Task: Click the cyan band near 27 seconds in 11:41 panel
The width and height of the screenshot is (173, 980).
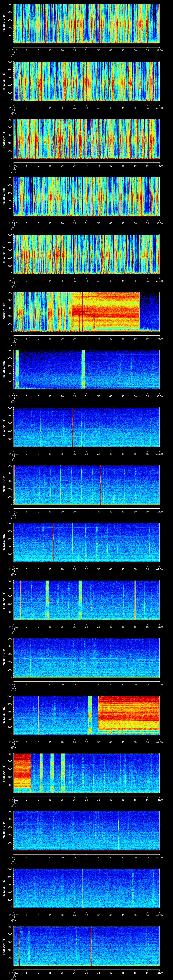Action: coord(80,600)
